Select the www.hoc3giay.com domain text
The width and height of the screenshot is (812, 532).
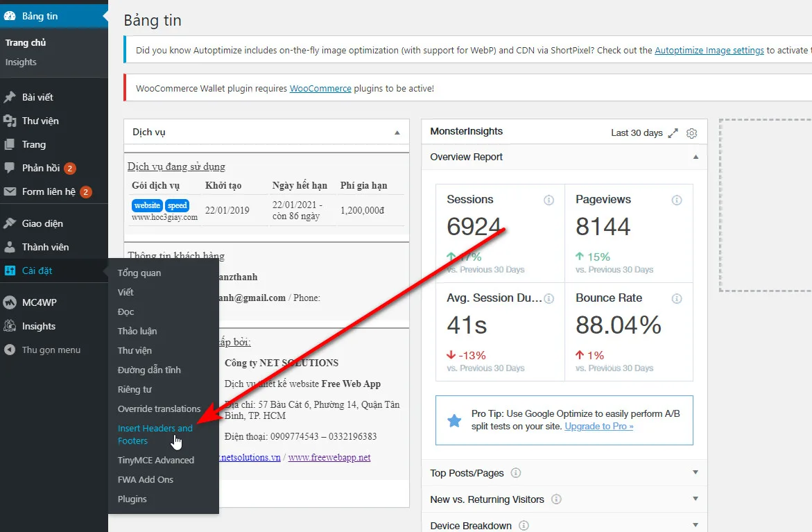[x=164, y=218]
